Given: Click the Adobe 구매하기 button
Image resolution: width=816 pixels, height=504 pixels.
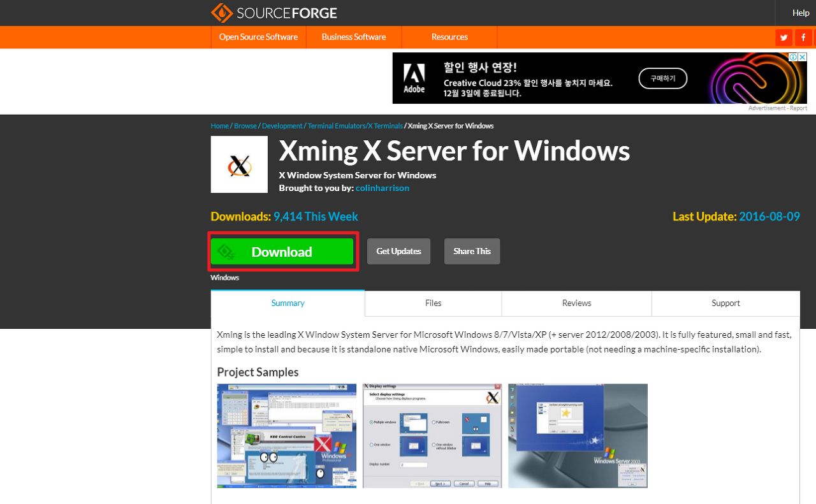Looking at the screenshot, I should (x=663, y=78).
